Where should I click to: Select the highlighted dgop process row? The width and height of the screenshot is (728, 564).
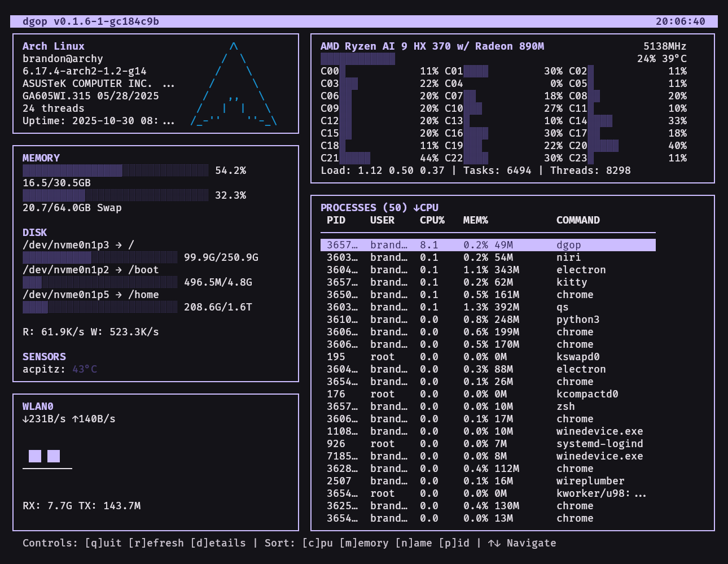[488, 245]
